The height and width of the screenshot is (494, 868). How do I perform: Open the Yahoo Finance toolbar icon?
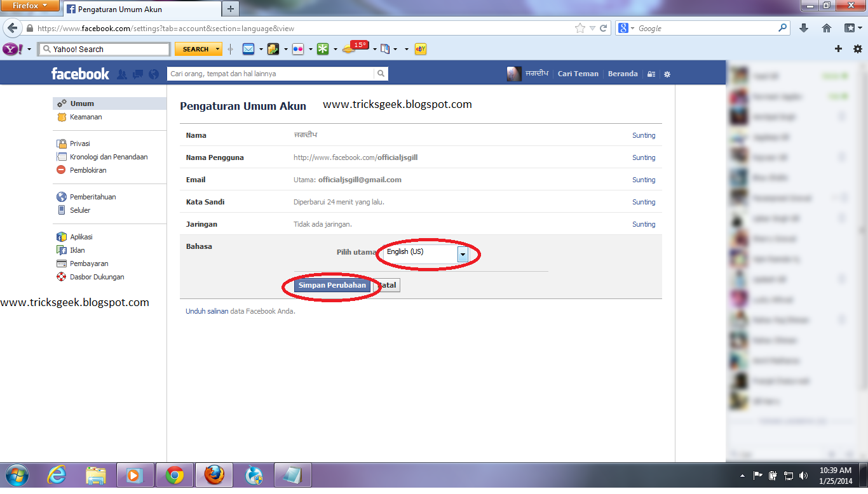(273, 49)
